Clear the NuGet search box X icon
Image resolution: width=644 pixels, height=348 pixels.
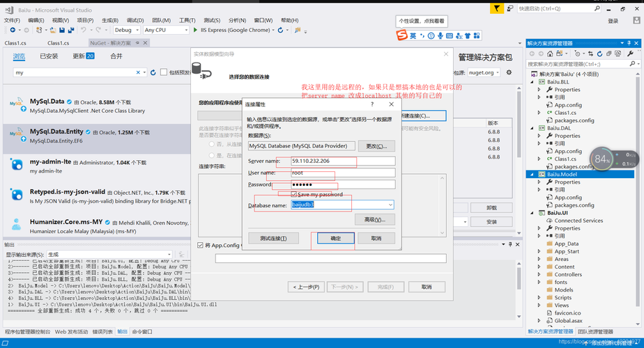pyautogui.click(x=138, y=72)
